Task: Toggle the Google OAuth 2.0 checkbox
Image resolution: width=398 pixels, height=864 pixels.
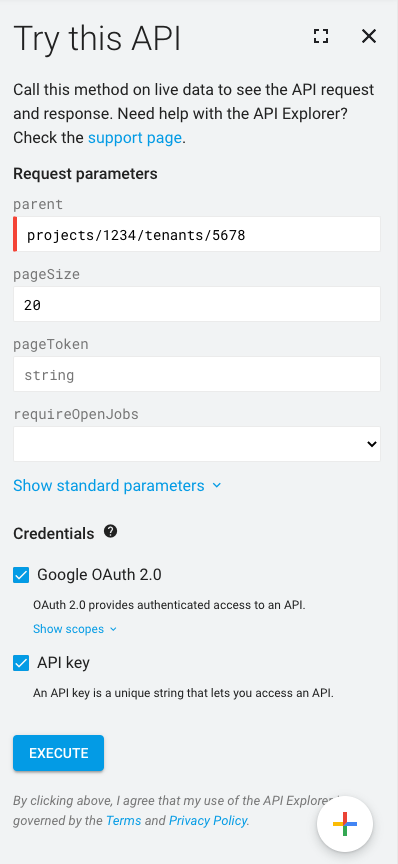Action: (21, 575)
